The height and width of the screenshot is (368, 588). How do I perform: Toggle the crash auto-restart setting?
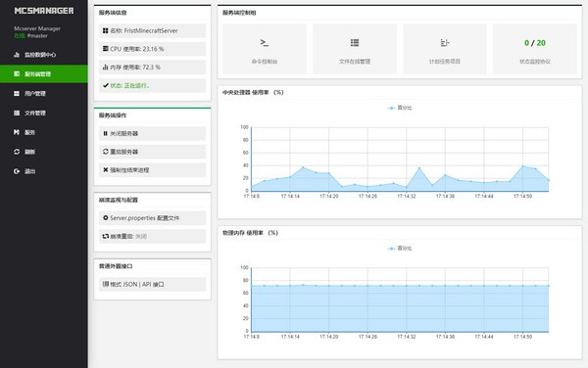152,236
